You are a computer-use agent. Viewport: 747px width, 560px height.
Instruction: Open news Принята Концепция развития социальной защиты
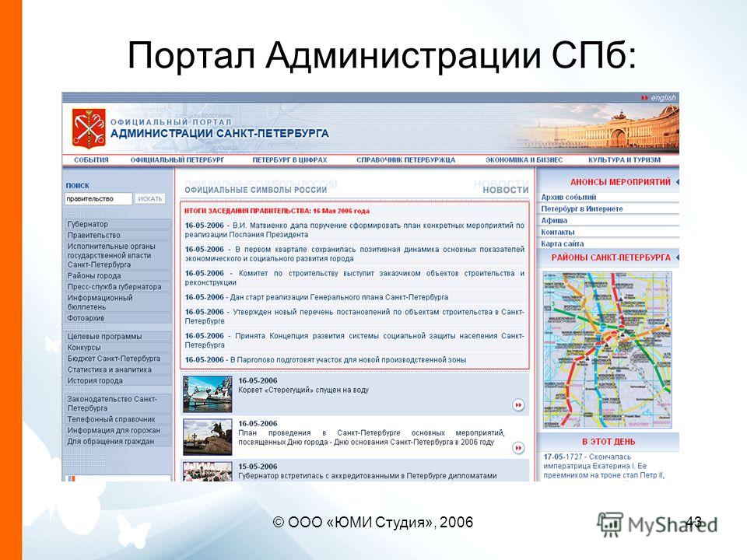point(355,340)
